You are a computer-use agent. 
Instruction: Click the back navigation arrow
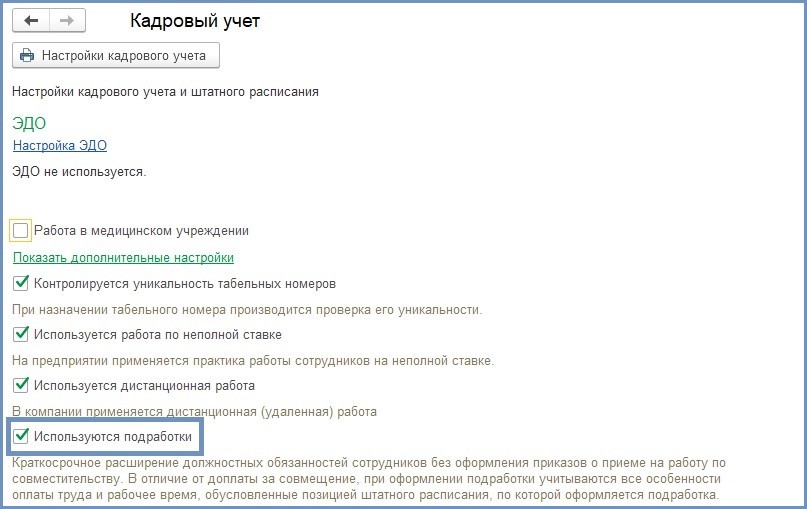click(31, 21)
